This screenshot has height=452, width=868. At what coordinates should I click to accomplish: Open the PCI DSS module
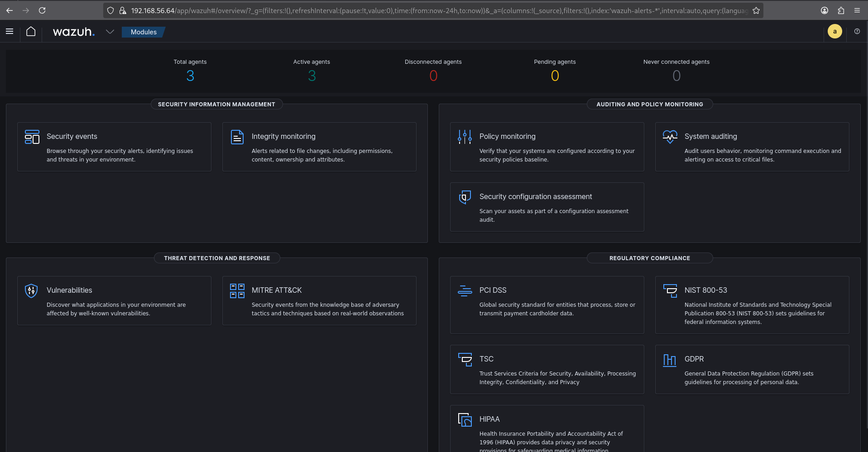point(547,305)
